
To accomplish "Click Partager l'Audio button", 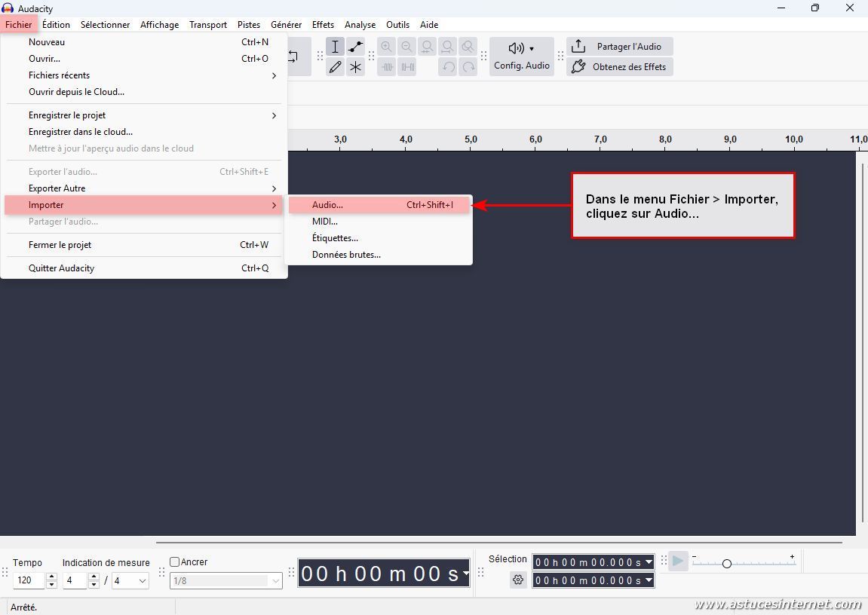I will click(620, 47).
